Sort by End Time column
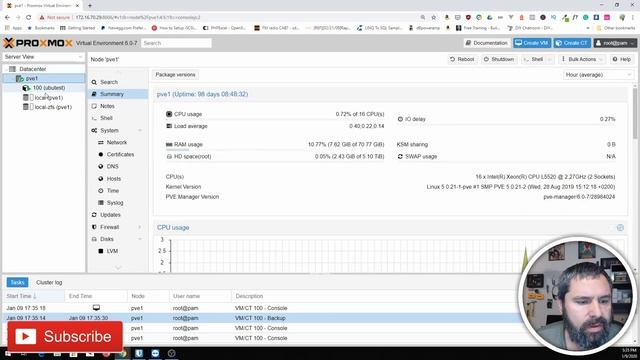This screenshot has width=640, height=360. point(96,296)
